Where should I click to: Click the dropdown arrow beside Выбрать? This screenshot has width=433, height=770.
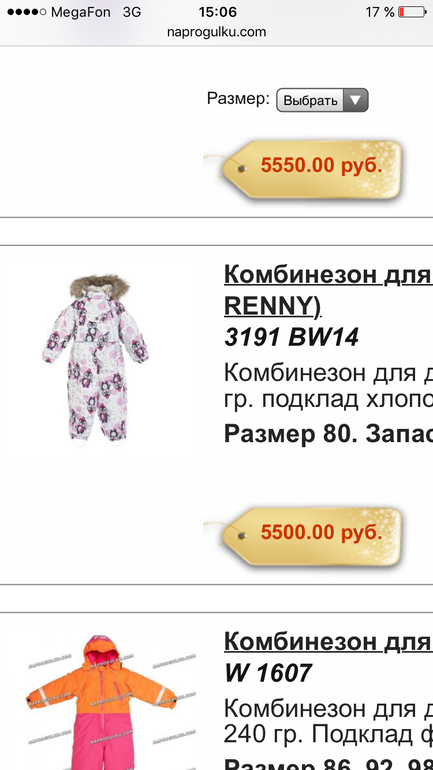pos(355,100)
